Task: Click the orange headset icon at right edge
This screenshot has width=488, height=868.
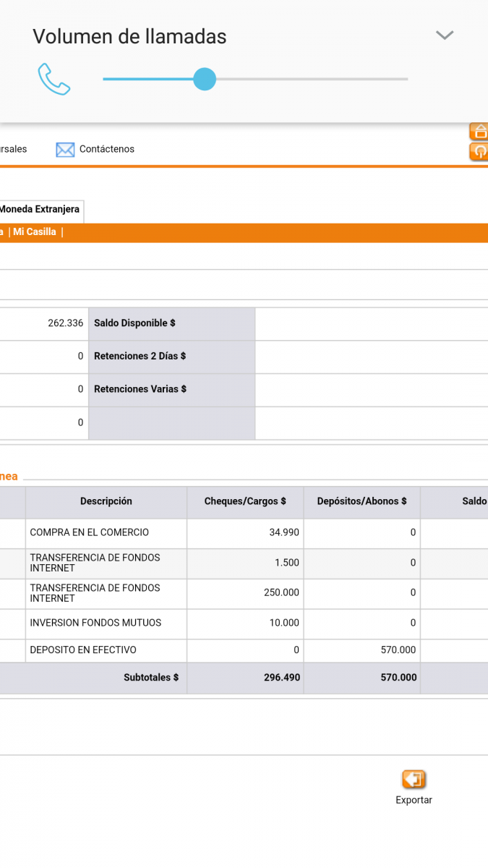Action: 479,151
